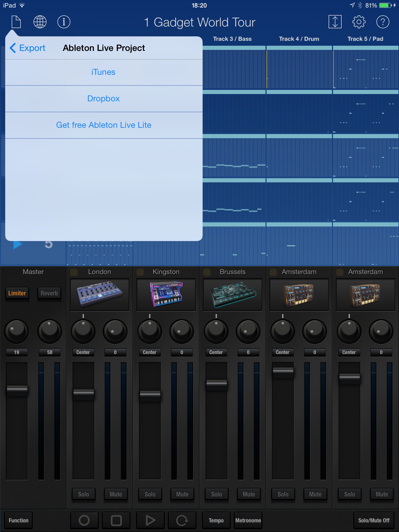This screenshot has width=399, height=532.
Task: Solo the Kingston track
Action: pyautogui.click(x=150, y=494)
